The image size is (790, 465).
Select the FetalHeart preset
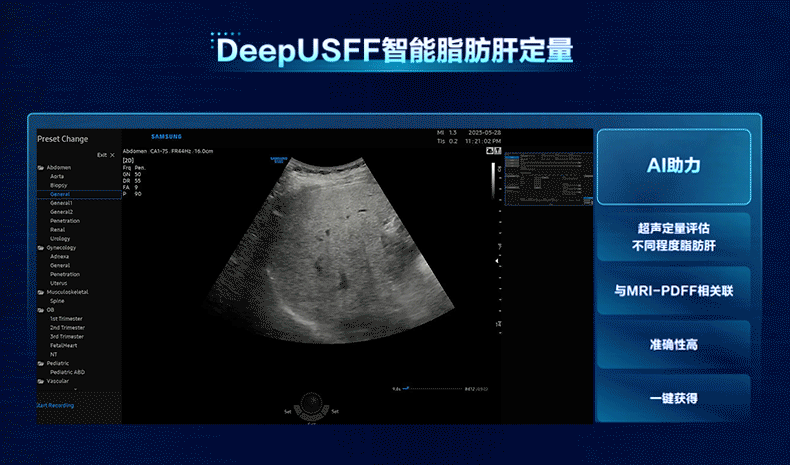pyautogui.click(x=63, y=346)
